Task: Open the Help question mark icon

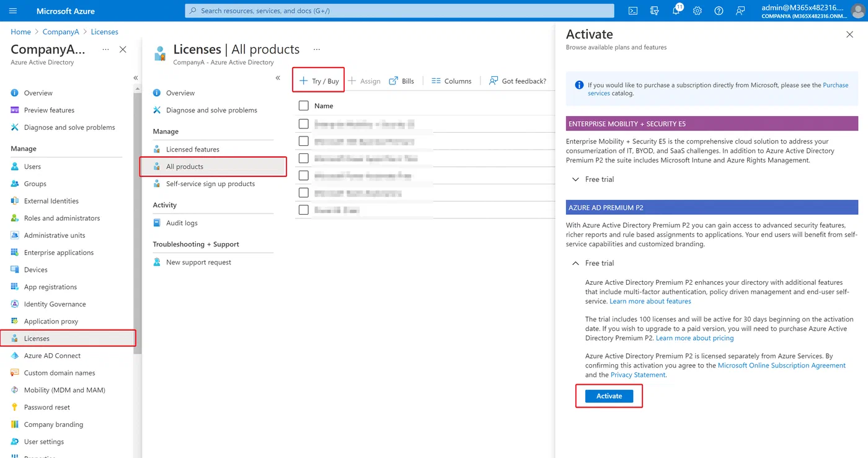Action: tap(719, 11)
